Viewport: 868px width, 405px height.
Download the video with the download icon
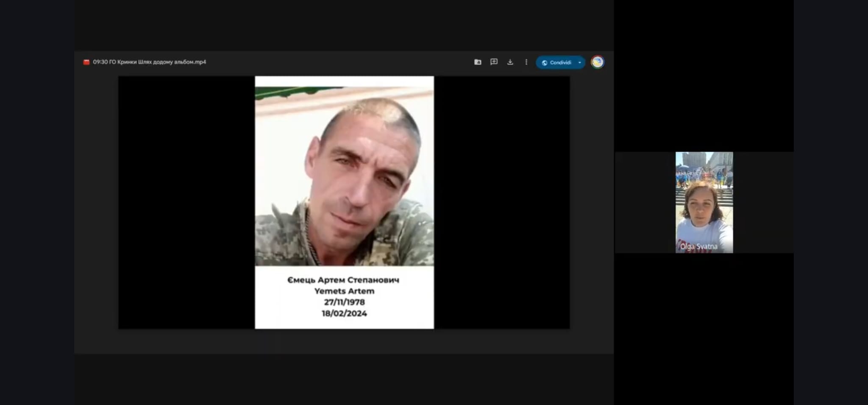tap(510, 62)
